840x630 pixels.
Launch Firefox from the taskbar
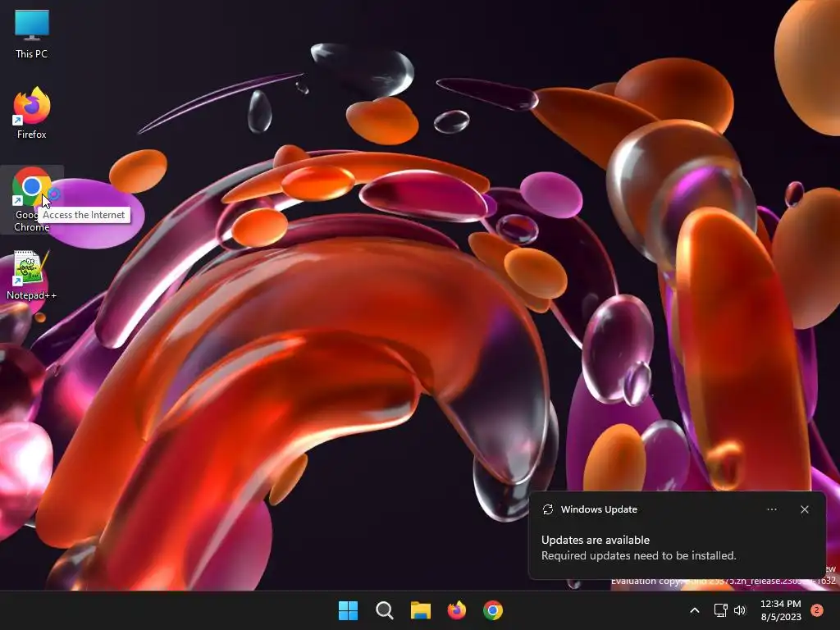coord(456,610)
